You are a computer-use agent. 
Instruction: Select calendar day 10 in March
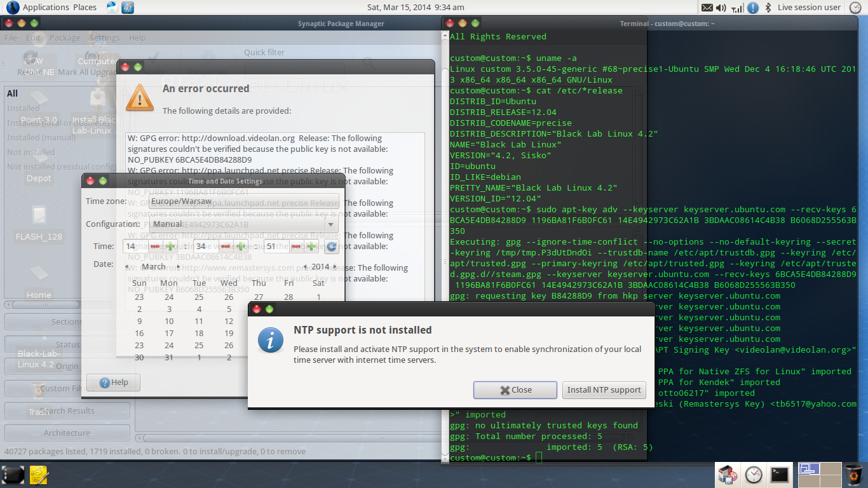(x=169, y=322)
